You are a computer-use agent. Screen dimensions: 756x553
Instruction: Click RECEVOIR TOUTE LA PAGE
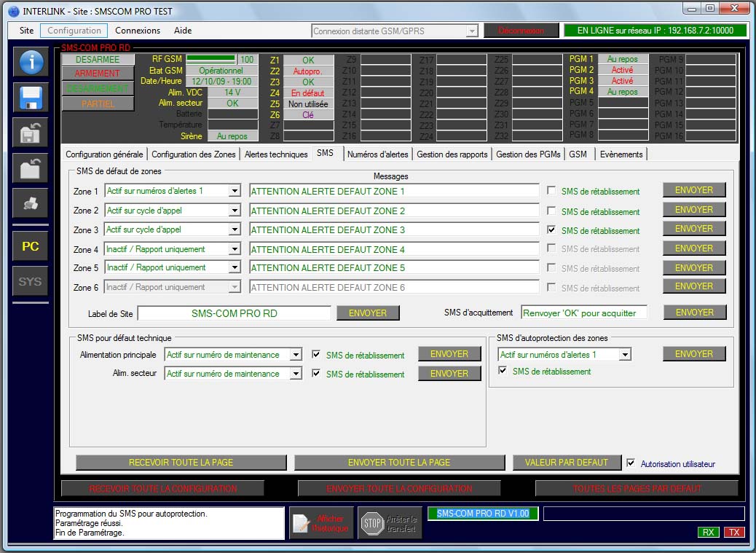click(181, 463)
